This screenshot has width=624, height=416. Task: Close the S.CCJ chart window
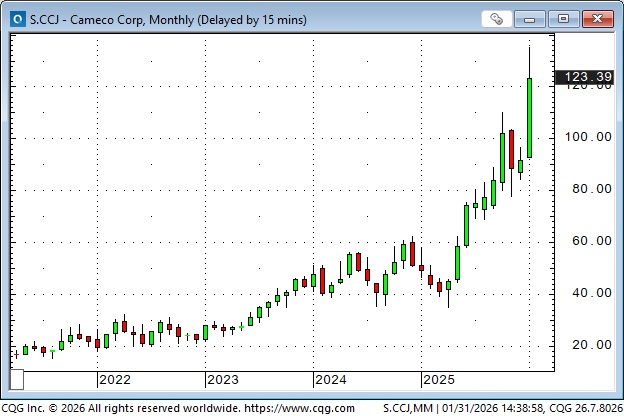[596, 18]
